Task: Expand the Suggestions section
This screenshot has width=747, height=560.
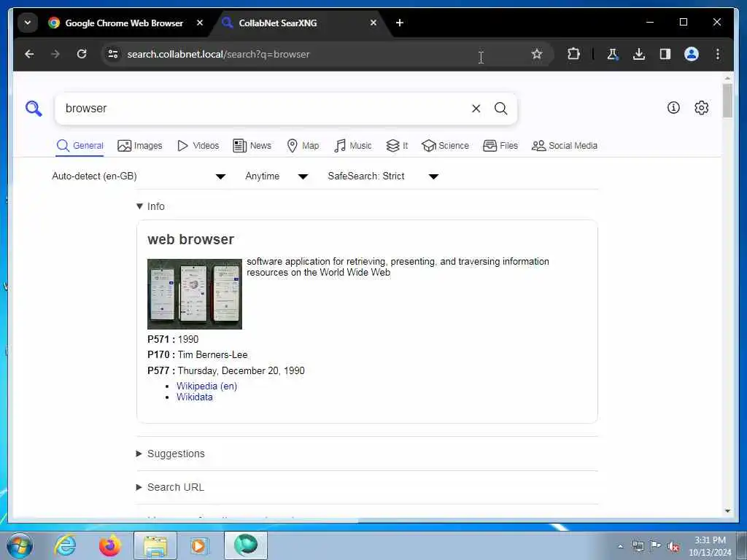Action: pos(171,454)
